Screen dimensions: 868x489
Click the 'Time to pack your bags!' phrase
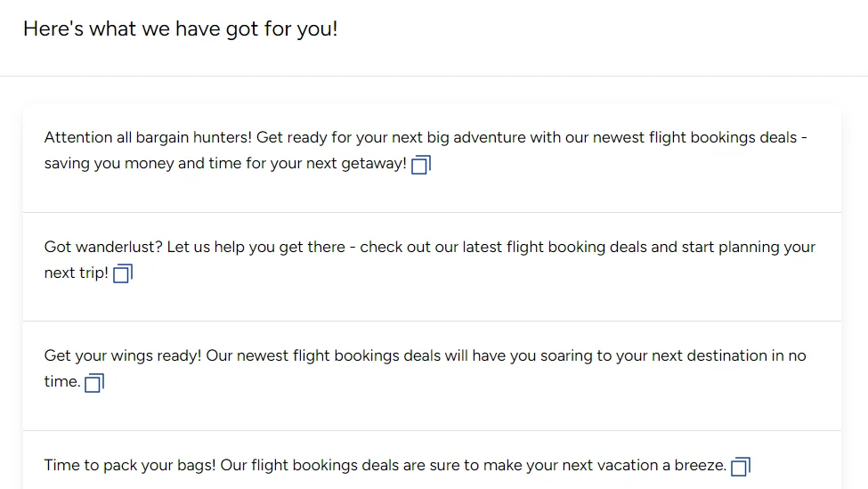(x=130, y=465)
